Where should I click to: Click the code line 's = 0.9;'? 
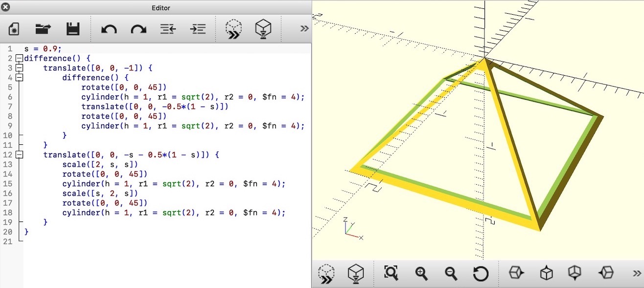click(43, 49)
